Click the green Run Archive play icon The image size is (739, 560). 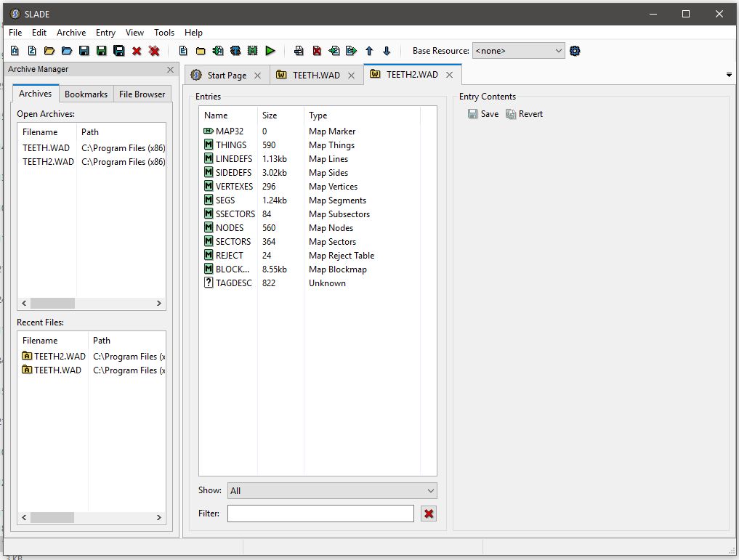point(270,51)
